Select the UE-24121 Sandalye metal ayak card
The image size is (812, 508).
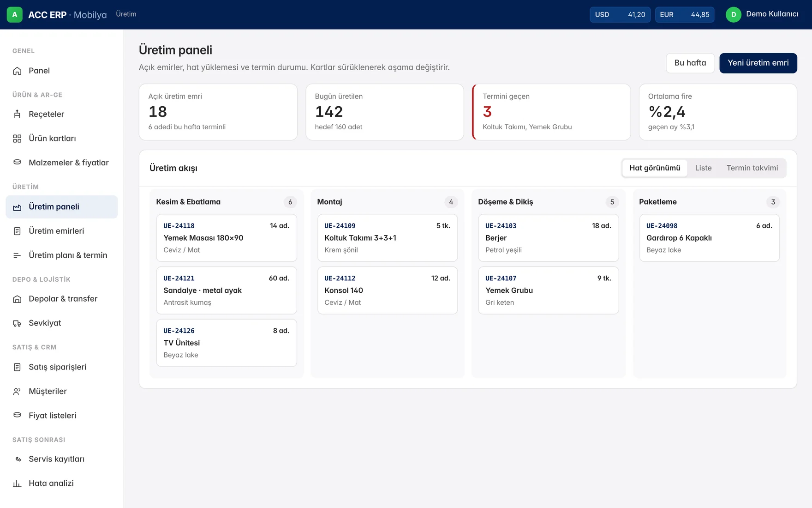coord(227,290)
